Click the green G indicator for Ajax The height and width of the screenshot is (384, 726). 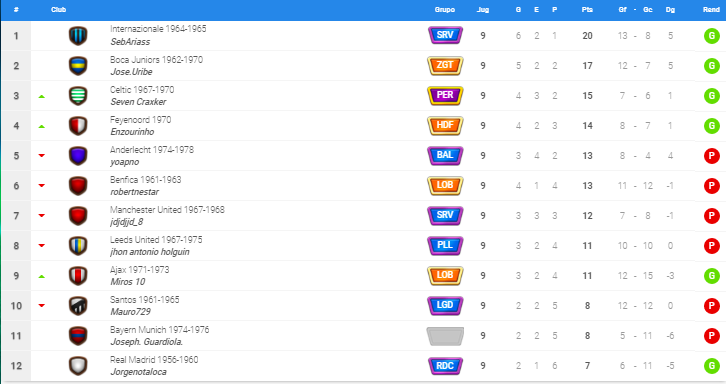711,276
